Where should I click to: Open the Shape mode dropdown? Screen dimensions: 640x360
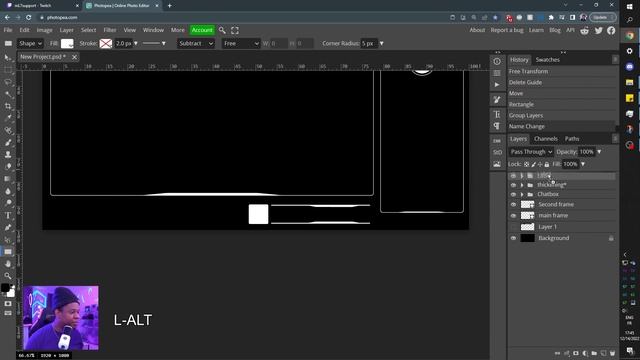coord(30,43)
